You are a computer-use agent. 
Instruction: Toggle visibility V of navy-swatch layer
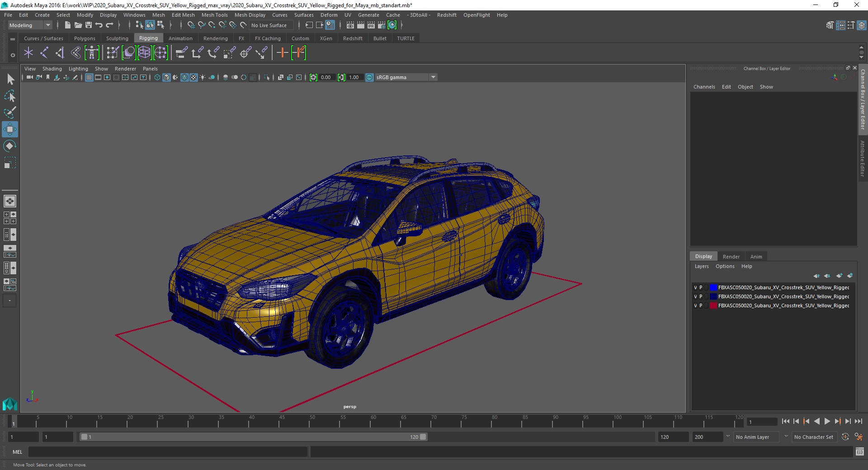[x=695, y=296]
